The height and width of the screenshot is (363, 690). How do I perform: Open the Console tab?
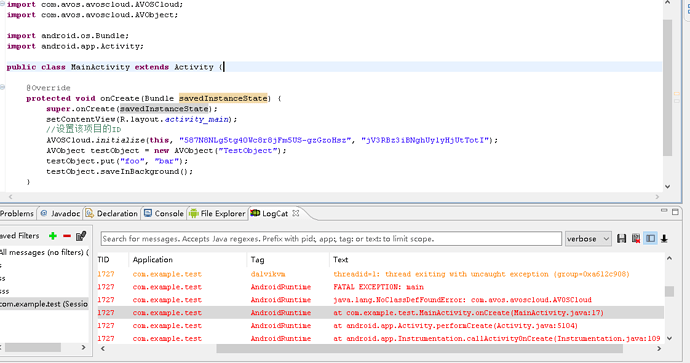[x=164, y=213]
